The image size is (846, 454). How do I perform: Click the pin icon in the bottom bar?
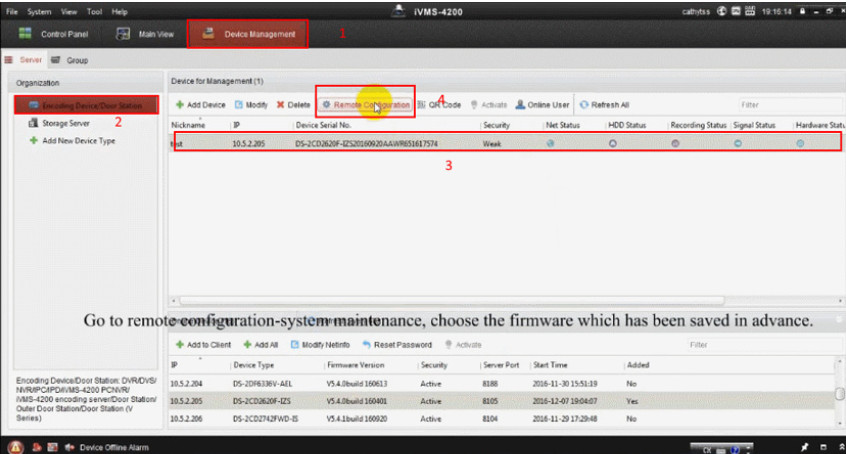click(804, 447)
